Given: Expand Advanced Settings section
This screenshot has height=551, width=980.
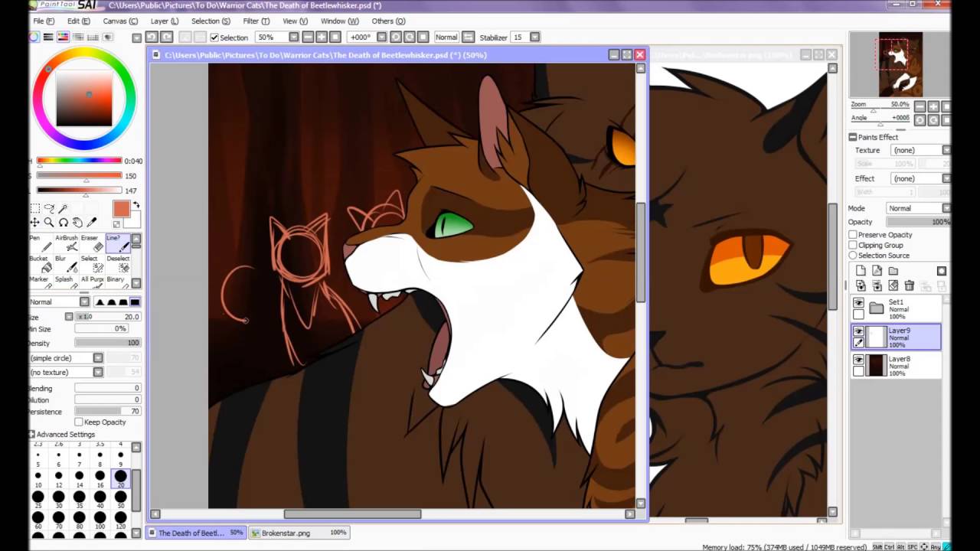Looking at the screenshot, I should click(x=33, y=434).
